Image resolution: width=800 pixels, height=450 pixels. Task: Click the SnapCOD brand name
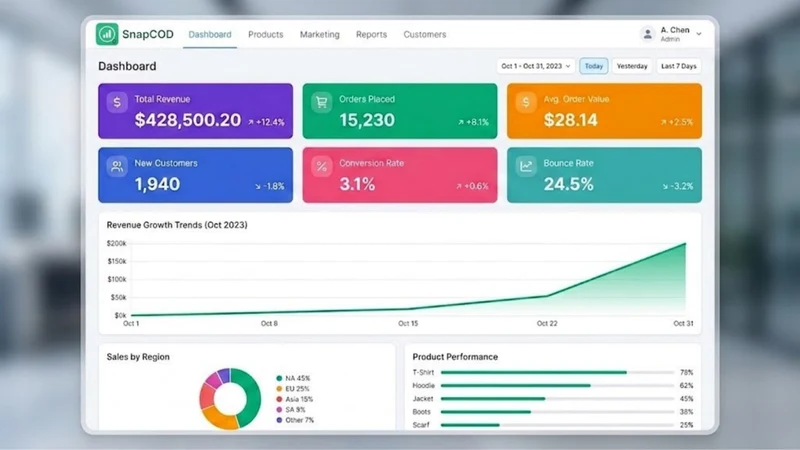[x=147, y=35]
